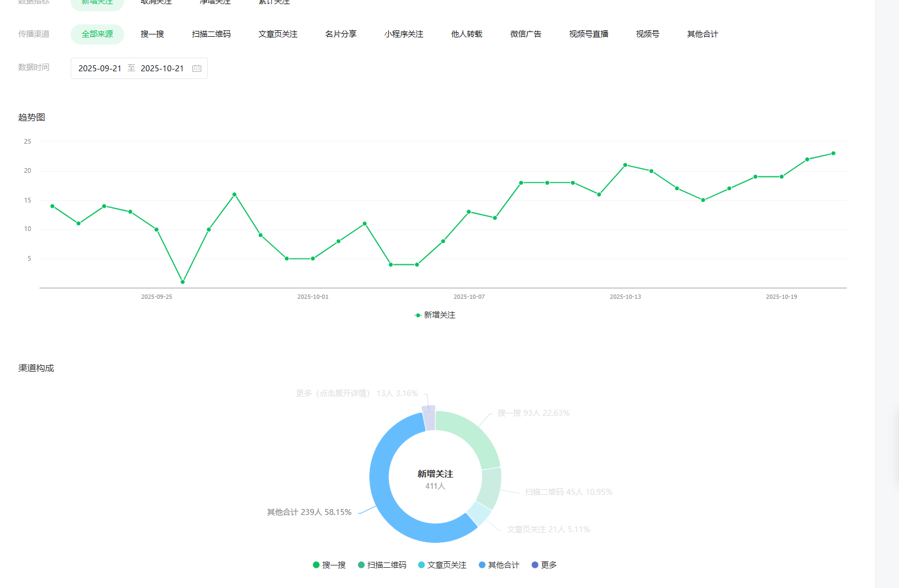Click the 其他合计 channel option in the filter row
This screenshot has width=899, height=588.
pyautogui.click(x=702, y=34)
